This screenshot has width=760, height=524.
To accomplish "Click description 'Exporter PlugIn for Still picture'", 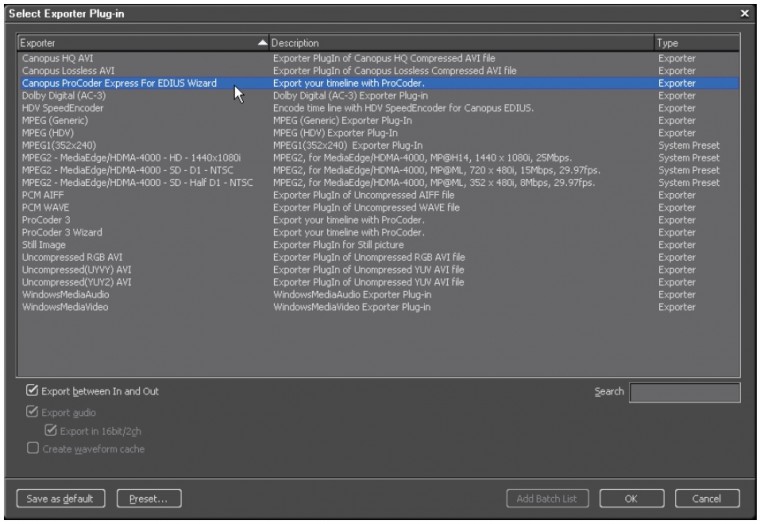I will 338,245.
